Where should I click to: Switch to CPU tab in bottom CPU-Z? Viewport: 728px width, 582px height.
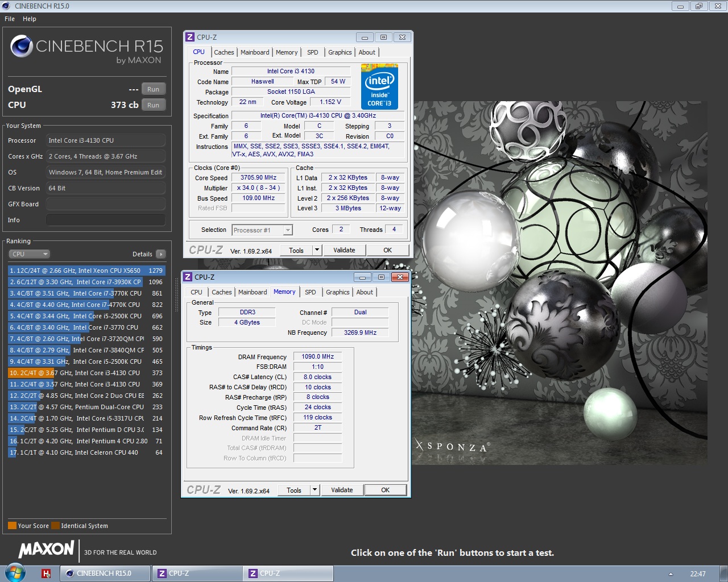tap(196, 292)
